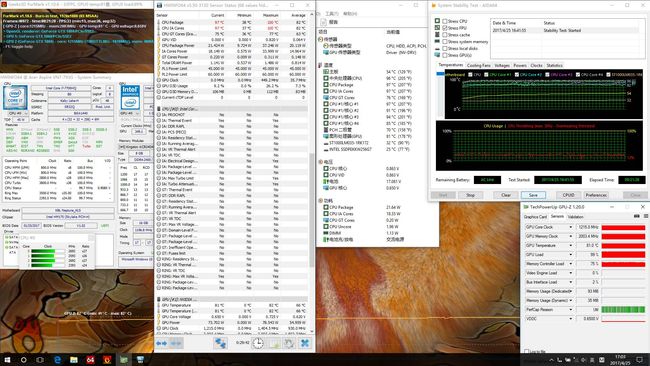Click HWiNFO clock reset timer icon
This screenshot has width=650, height=366.
pos(258,343)
